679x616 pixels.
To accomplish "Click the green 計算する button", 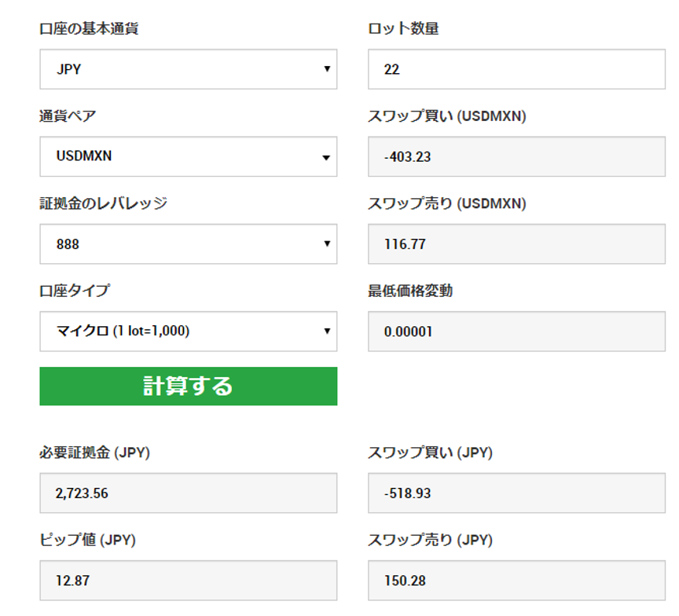I will (188, 386).
